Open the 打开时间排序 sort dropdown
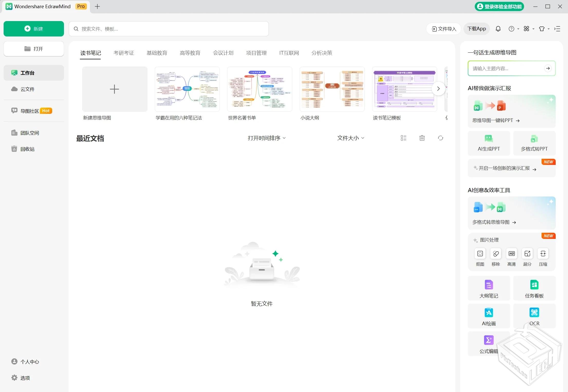Image resolution: width=568 pixels, height=392 pixels. (266, 138)
